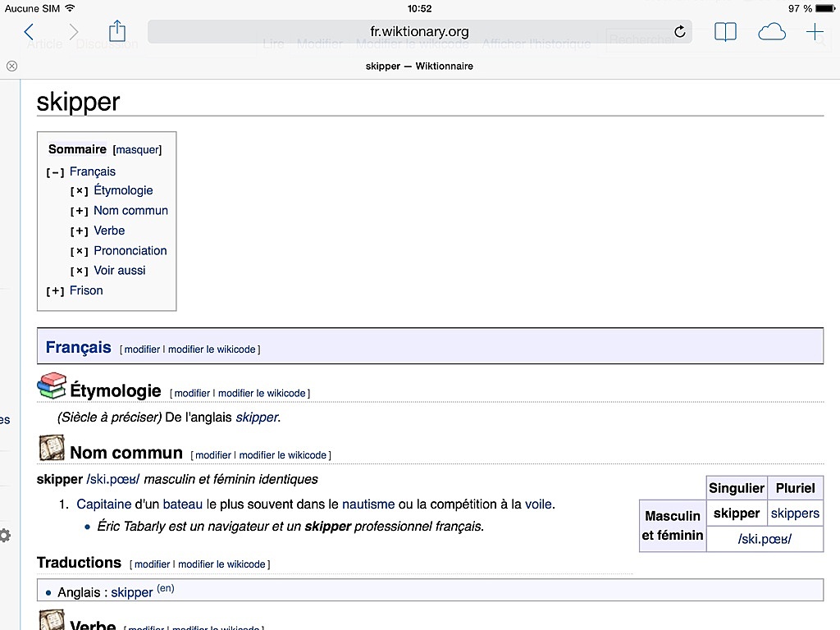Image resolution: width=840 pixels, height=630 pixels.
Task: Click the Singulier column header
Action: coord(737,488)
